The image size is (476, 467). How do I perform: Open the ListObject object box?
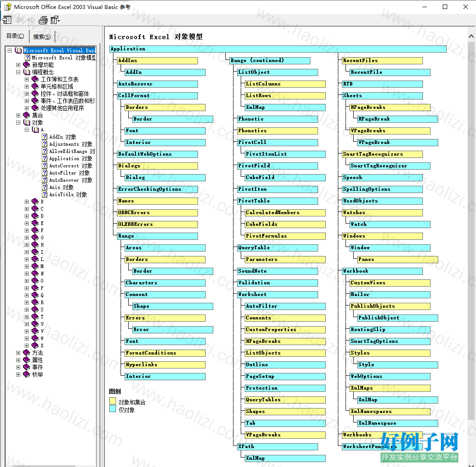click(x=278, y=72)
